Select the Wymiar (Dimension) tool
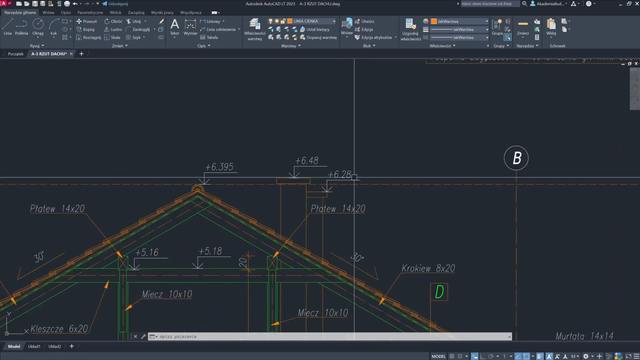Viewport: 640px width, 360px height. 190,27
